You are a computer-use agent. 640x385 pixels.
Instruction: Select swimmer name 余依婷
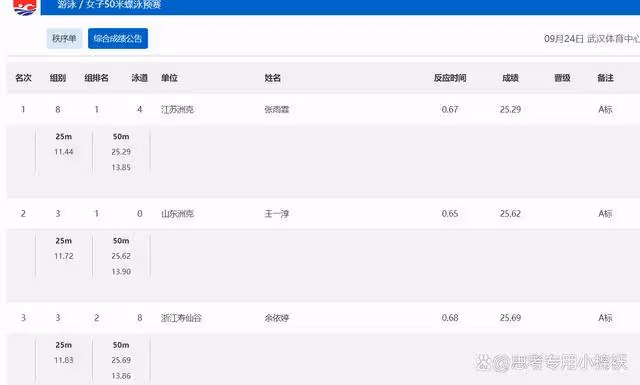(x=277, y=318)
